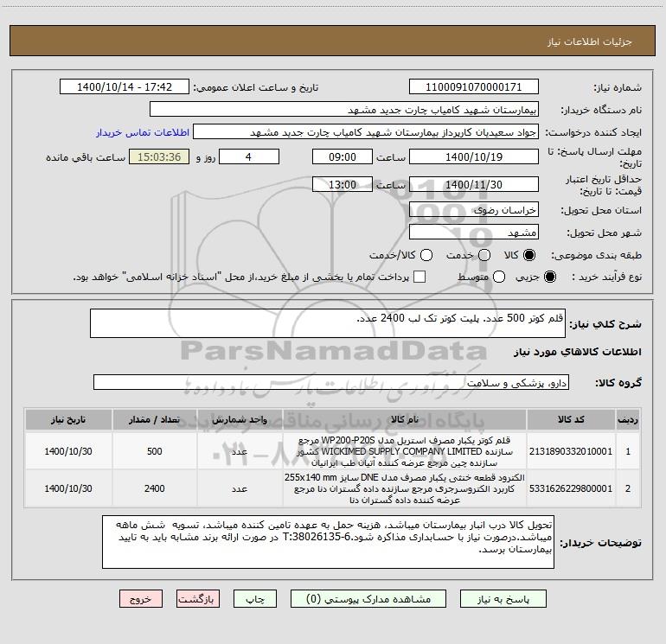Screen dimensions: 666x644
Task: Click quantity 2400 in row 2
Action: (155, 488)
